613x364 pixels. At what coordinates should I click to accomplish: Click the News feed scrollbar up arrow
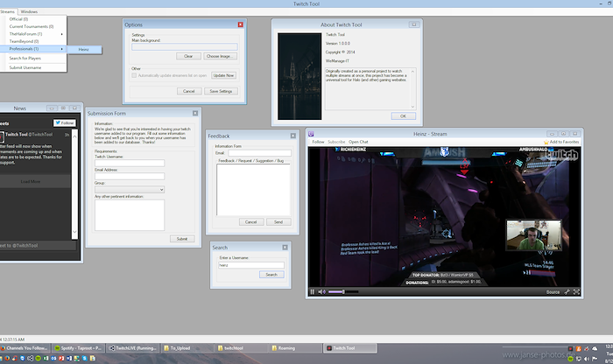tap(74, 136)
